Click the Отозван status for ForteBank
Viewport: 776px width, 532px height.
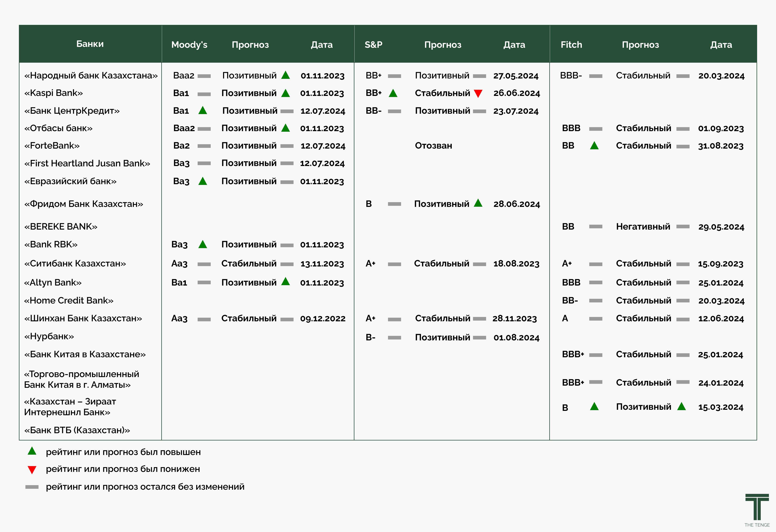click(433, 146)
